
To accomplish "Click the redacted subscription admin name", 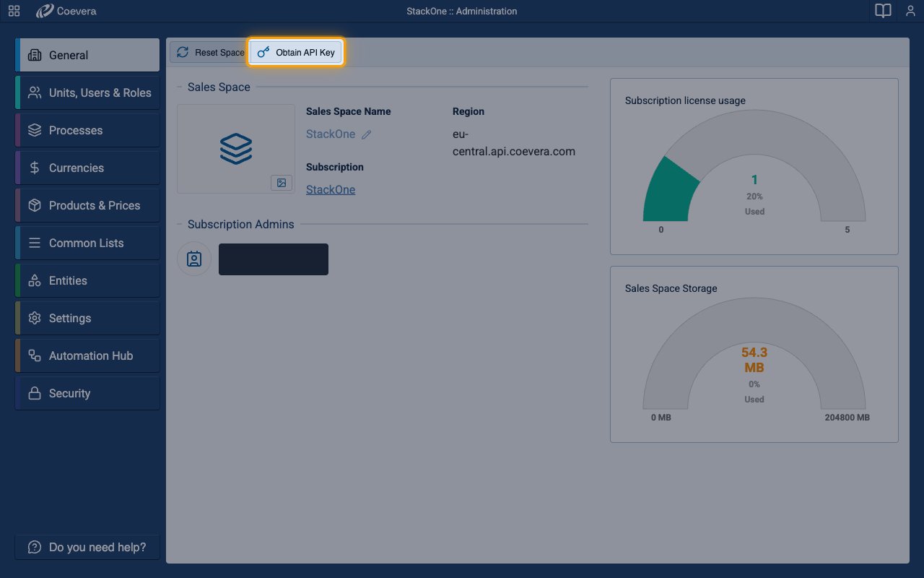I will (x=274, y=259).
